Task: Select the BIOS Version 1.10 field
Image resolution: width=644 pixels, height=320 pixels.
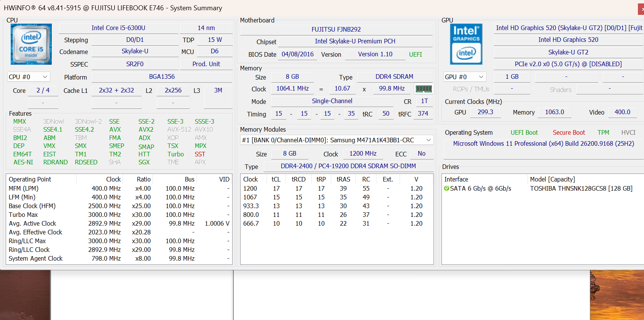Action: click(x=375, y=54)
